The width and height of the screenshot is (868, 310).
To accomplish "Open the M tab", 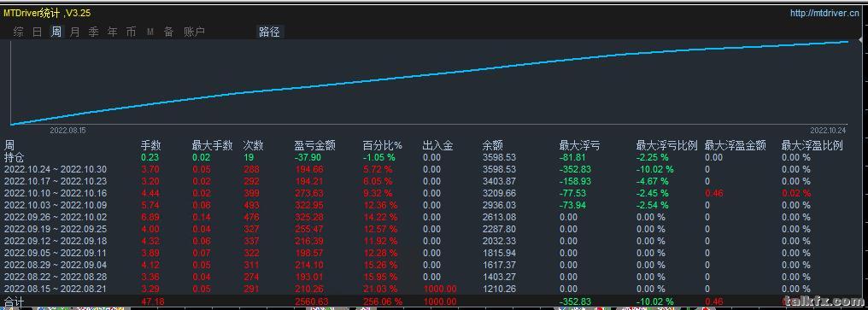I will click(x=150, y=32).
